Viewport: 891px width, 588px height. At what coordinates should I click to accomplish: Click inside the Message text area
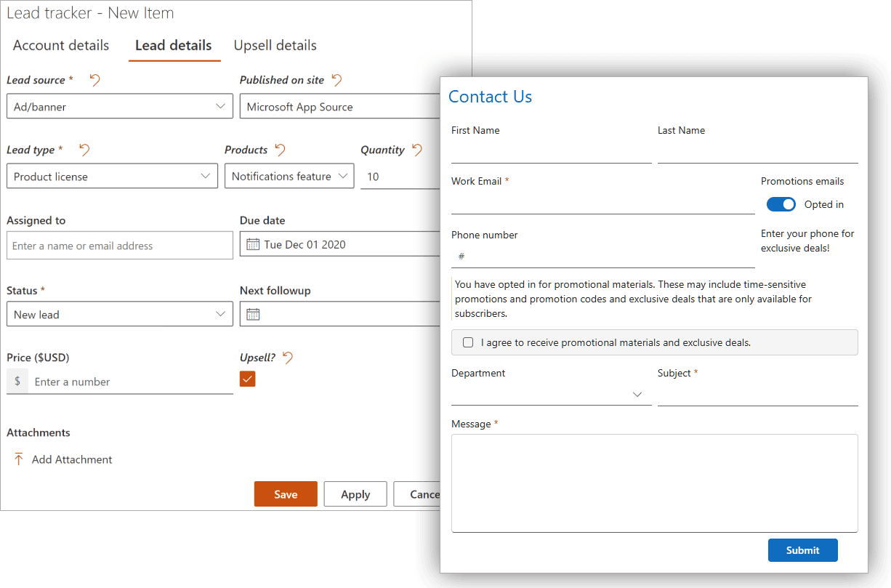pos(655,483)
